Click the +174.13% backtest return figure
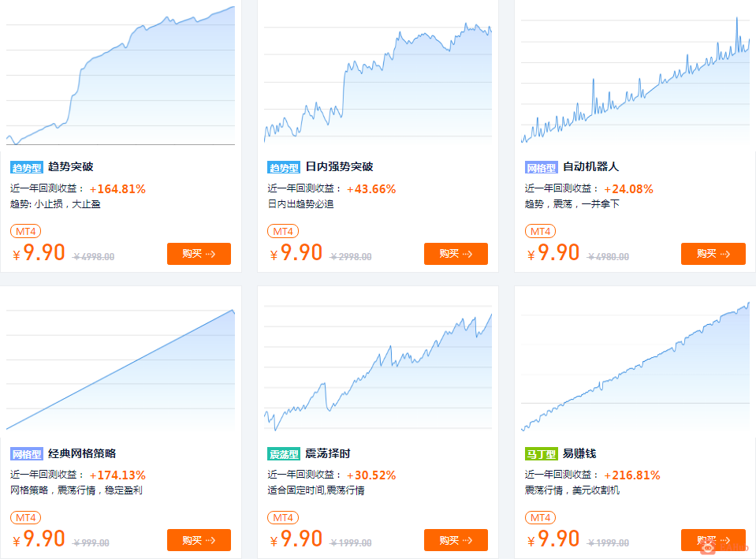Screen dimensions: 756x559 (x=117, y=475)
